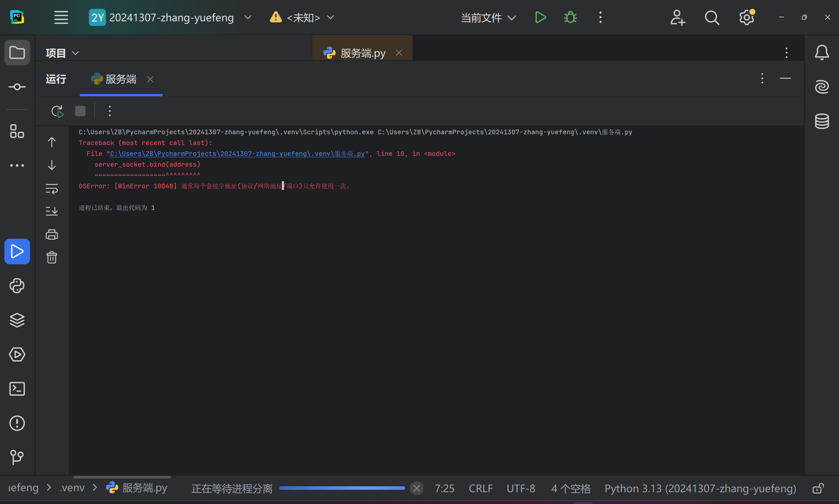
Task: Toggle soft-wrap in run console
Action: (52, 189)
